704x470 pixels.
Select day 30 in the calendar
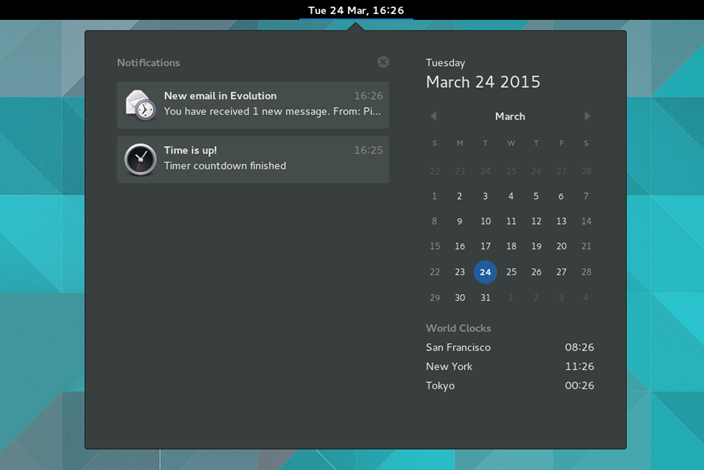pos(460,298)
